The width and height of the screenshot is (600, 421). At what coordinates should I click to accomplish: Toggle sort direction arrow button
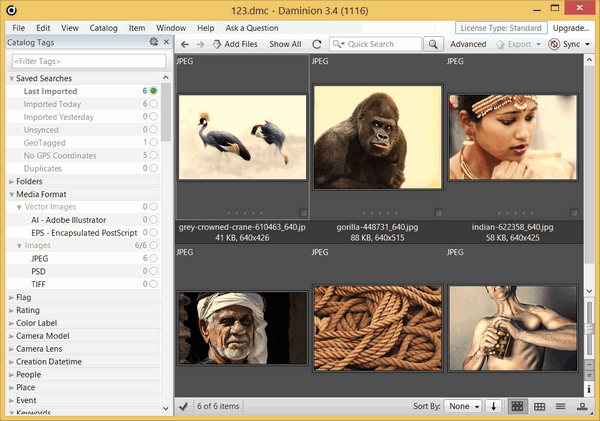click(494, 406)
